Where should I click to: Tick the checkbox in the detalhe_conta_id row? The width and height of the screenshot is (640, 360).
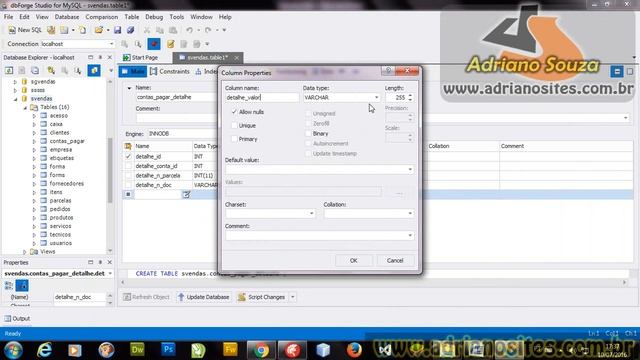click(128, 166)
